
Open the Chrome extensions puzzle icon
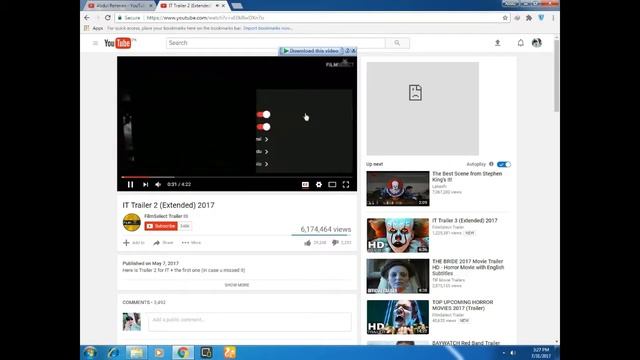(529, 18)
